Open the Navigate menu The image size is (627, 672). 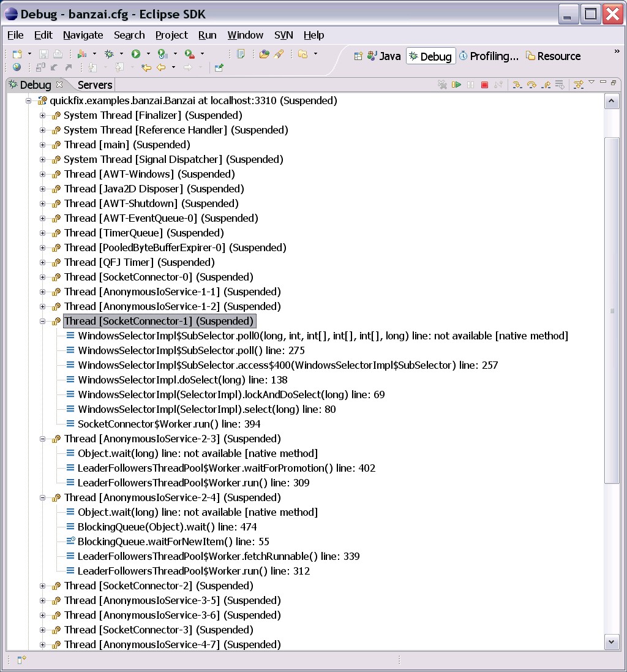pyautogui.click(x=83, y=35)
